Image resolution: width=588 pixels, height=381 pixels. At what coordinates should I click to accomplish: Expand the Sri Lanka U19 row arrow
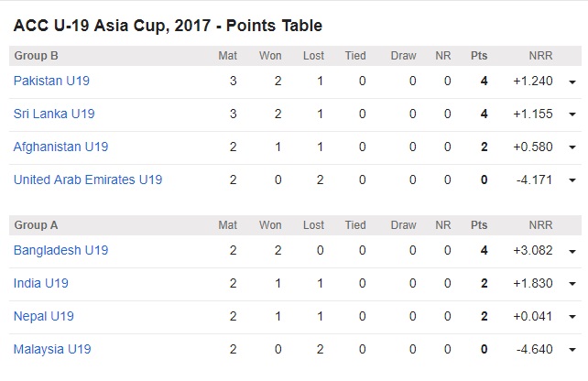click(x=572, y=114)
